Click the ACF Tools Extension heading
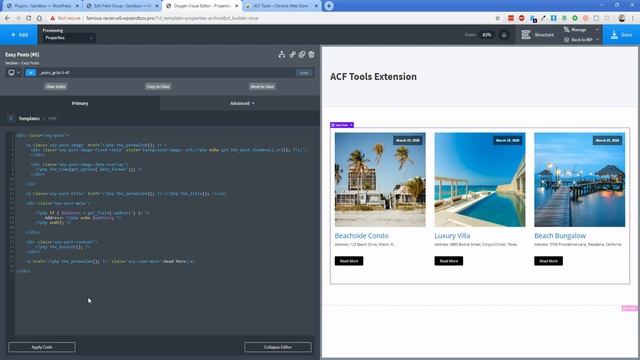The width and height of the screenshot is (640, 360). click(x=373, y=77)
